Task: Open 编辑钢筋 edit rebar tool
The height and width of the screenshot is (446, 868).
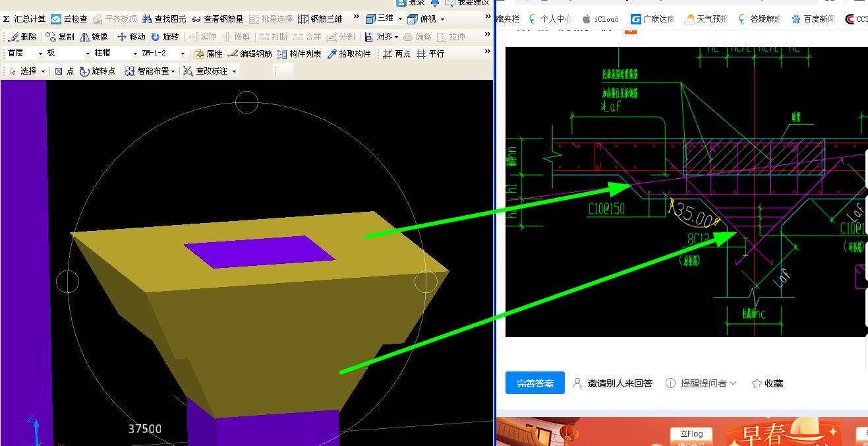Action: tap(250, 54)
